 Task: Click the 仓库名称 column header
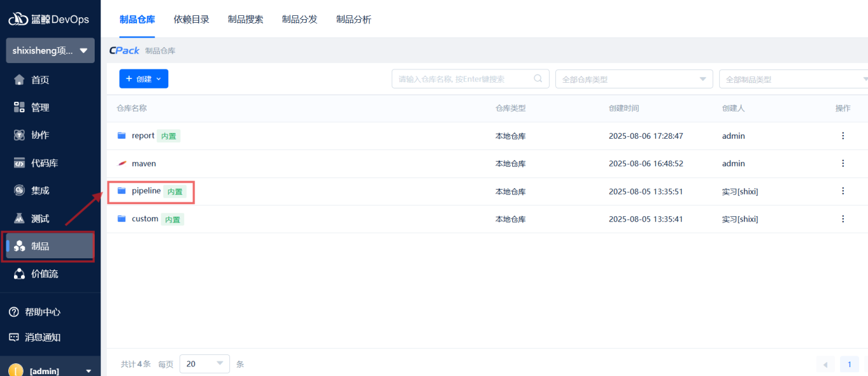(x=132, y=108)
